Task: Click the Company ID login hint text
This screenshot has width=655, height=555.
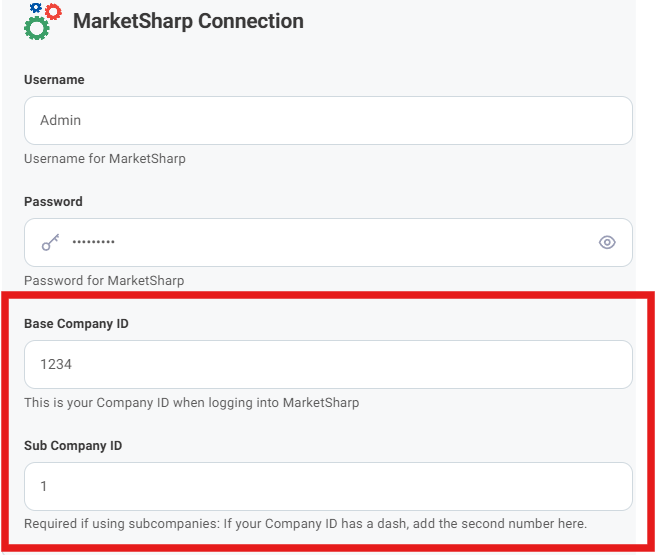Action: point(191,403)
